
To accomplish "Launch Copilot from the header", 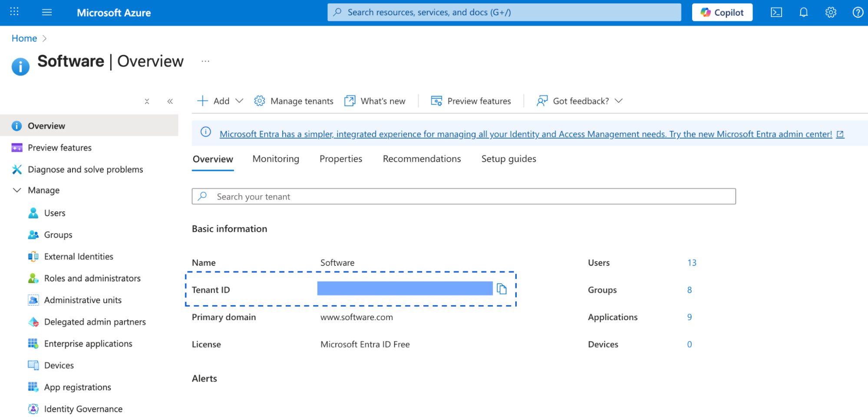I will (x=722, y=13).
